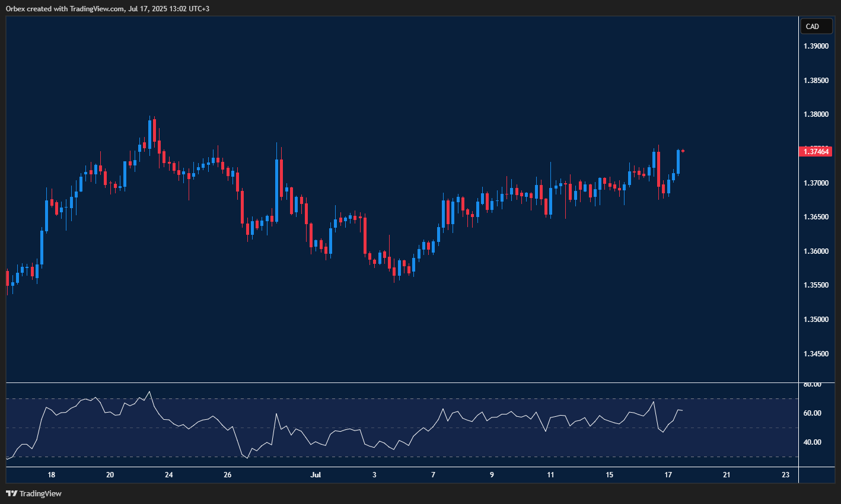Screen dimensions: 841x504
Task: Open the CAD currency selector
Action: (815, 26)
